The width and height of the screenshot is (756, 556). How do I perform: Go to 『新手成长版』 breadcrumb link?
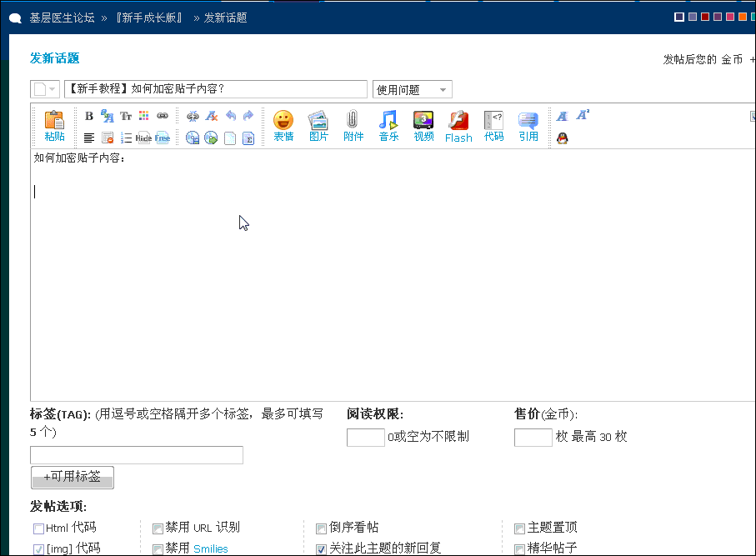tap(150, 18)
